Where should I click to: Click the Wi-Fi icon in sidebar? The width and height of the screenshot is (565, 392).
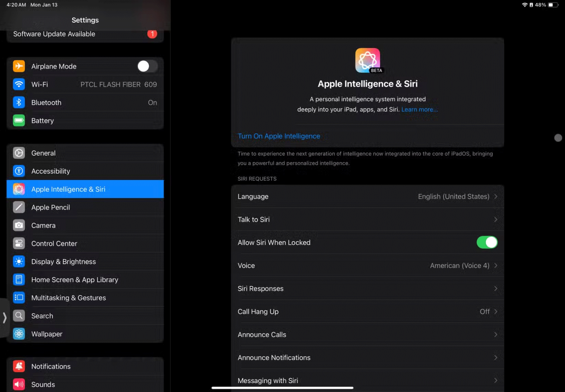click(19, 84)
